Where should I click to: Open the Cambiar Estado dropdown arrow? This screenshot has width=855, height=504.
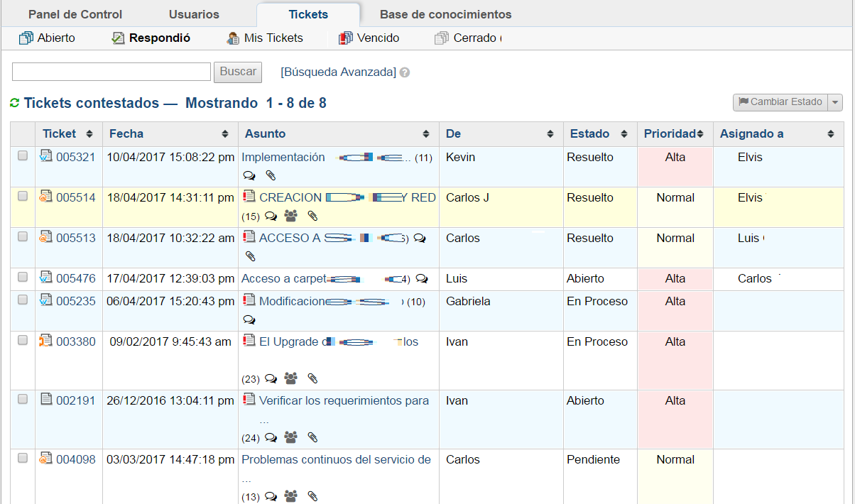[x=835, y=103]
